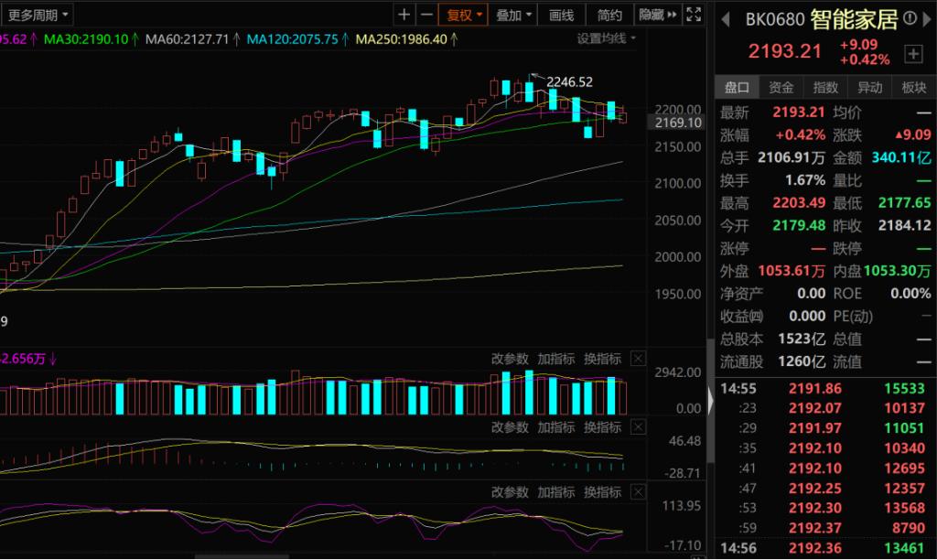The width and height of the screenshot is (937, 560).
Task: Switch to the 资金 tab
Action: click(781, 87)
